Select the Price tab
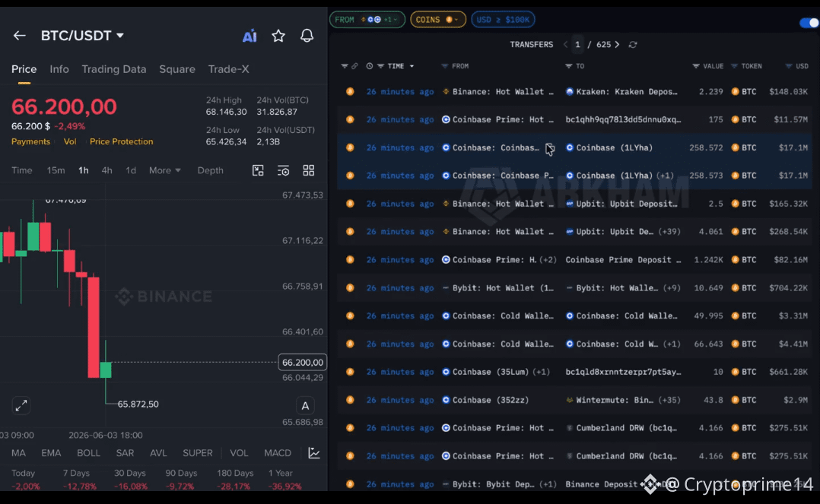This screenshot has width=820, height=504. coord(24,69)
